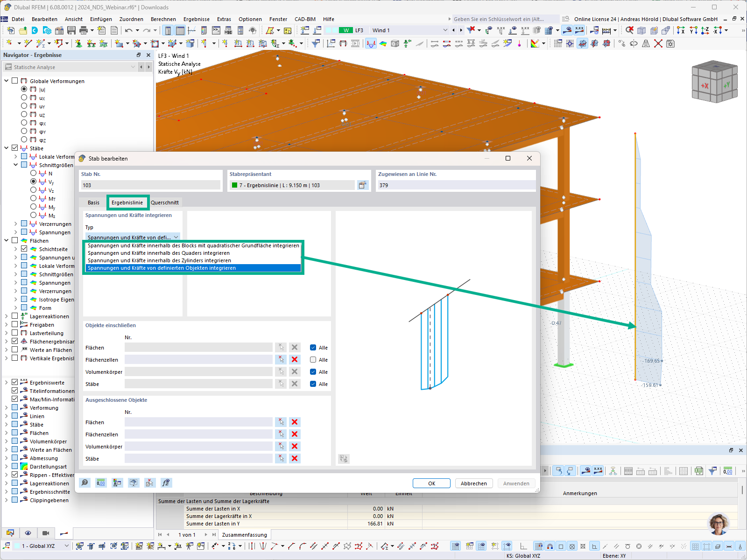Open the Wind 1 load case dropdown

point(444,30)
